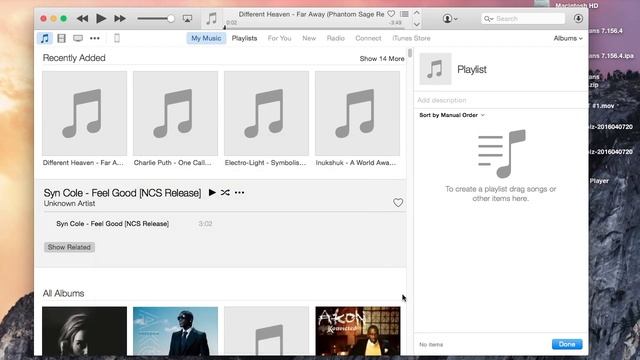Screen dimensions: 640x360
Task: Open more options for Syn Cole album
Action: pyautogui.click(x=240, y=192)
